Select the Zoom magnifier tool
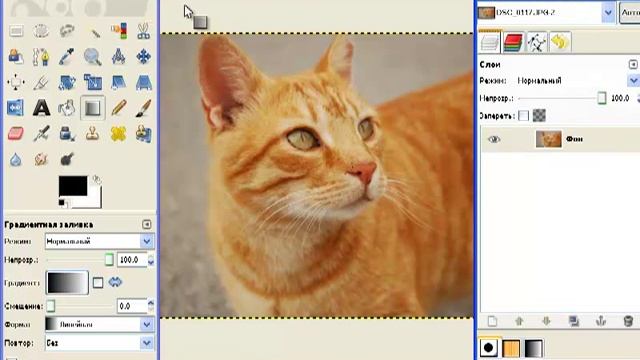640x360 pixels. point(93,57)
